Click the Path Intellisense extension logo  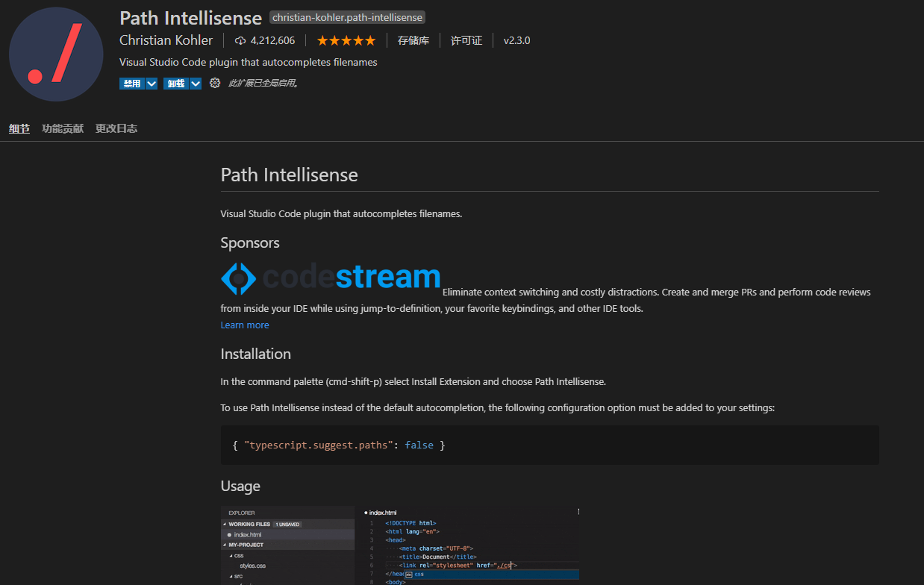click(x=56, y=54)
